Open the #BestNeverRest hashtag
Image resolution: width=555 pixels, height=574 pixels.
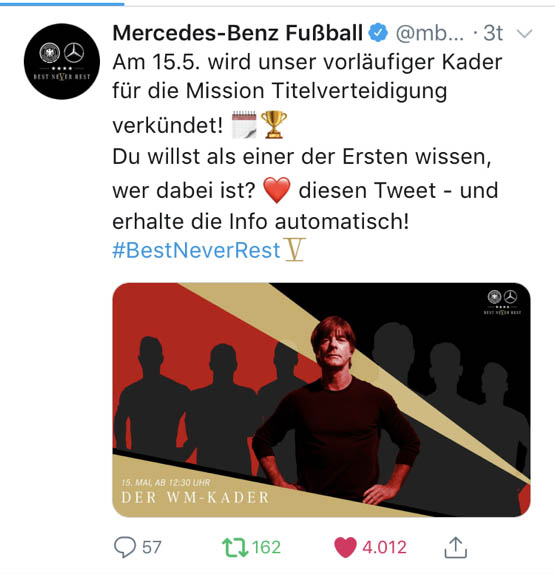tap(196, 250)
